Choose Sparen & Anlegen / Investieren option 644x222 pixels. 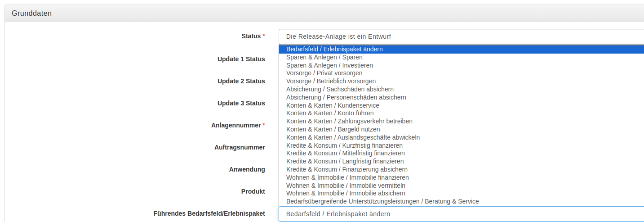click(x=461, y=65)
